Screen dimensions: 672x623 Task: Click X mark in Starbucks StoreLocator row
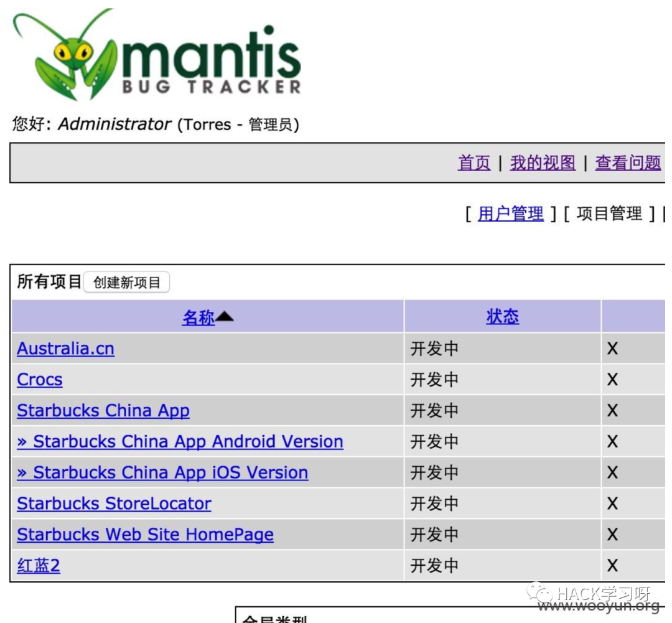612,504
